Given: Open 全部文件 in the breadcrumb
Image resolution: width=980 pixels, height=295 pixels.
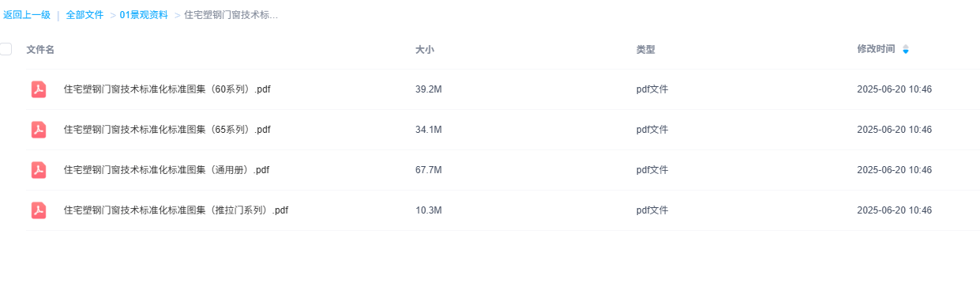Looking at the screenshot, I should coord(84,15).
